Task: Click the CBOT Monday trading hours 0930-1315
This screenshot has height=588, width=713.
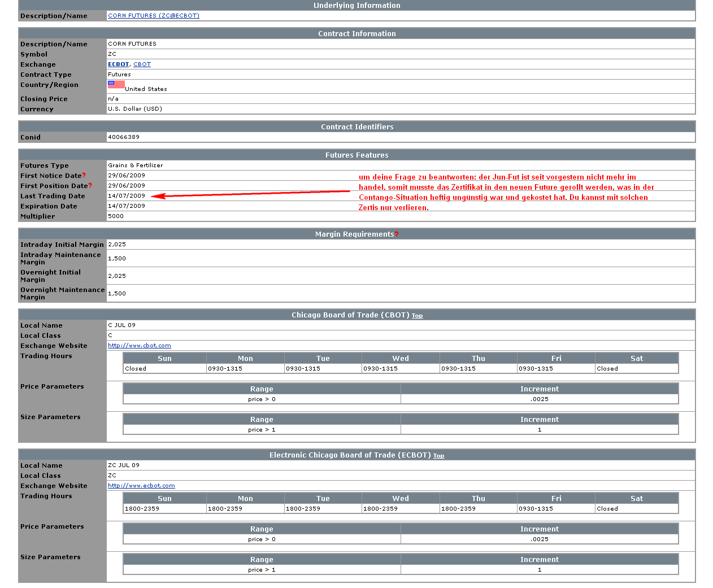Action: (x=245, y=369)
